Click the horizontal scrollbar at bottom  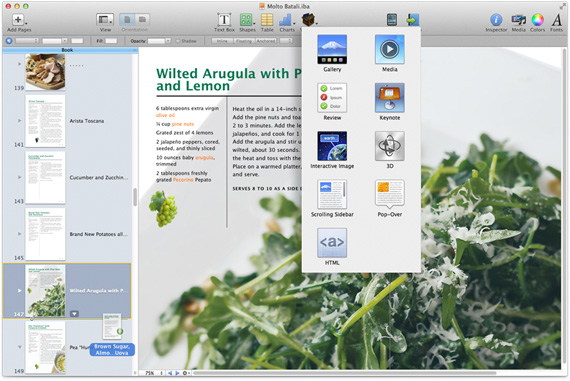pos(344,373)
